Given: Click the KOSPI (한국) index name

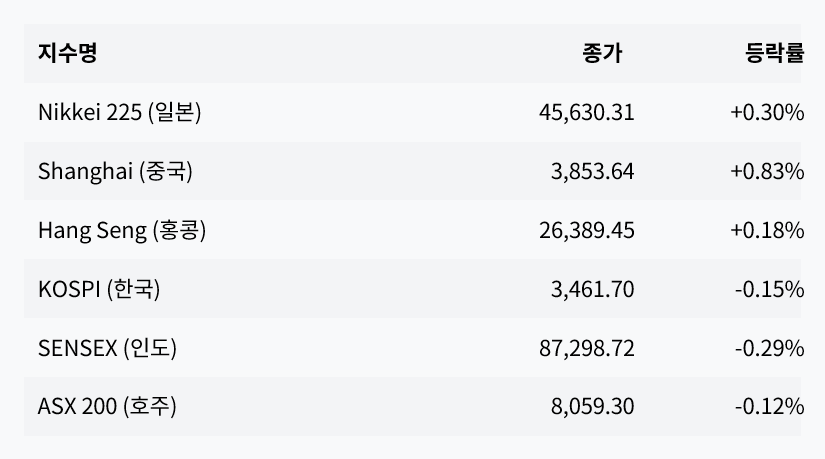Looking at the screenshot, I should tap(99, 289).
